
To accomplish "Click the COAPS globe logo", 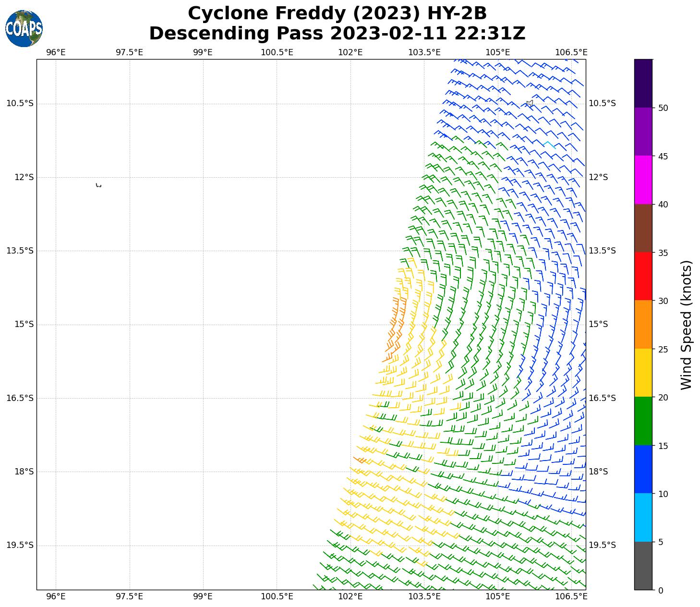I will (x=24, y=28).
